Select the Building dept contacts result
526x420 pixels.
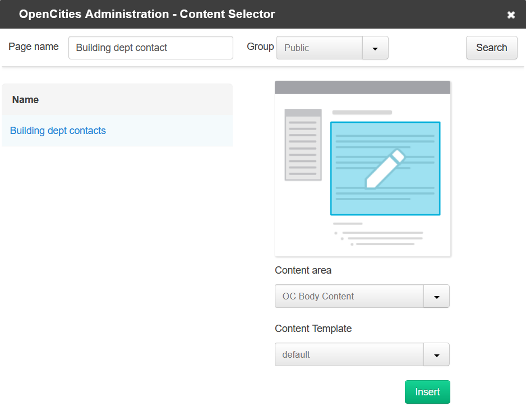tap(58, 131)
